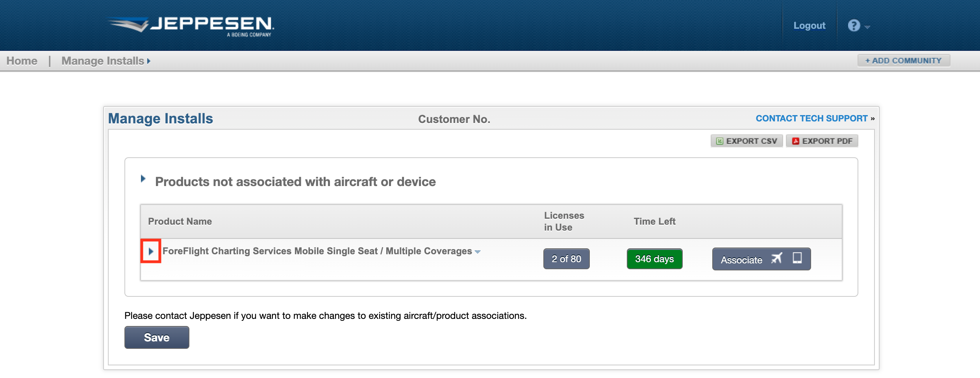
Task: Click the Please contact Jeppesen notice text
Action: click(325, 316)
